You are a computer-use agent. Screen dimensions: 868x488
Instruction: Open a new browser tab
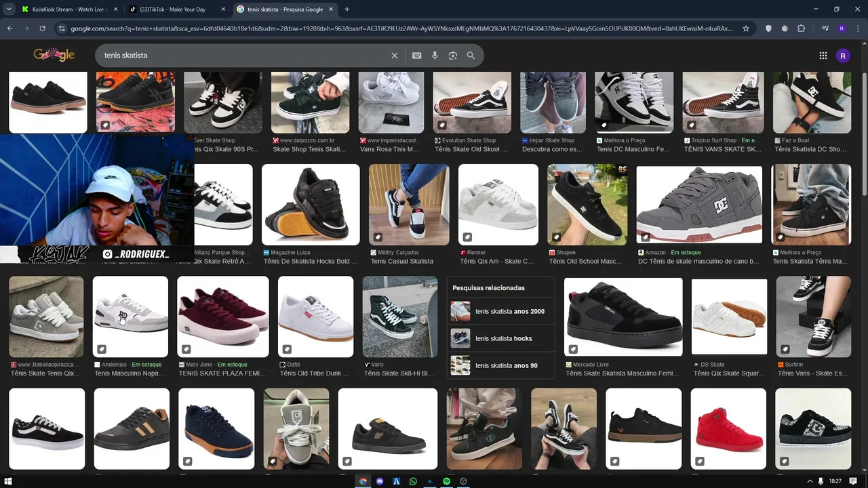coord(347,9)
